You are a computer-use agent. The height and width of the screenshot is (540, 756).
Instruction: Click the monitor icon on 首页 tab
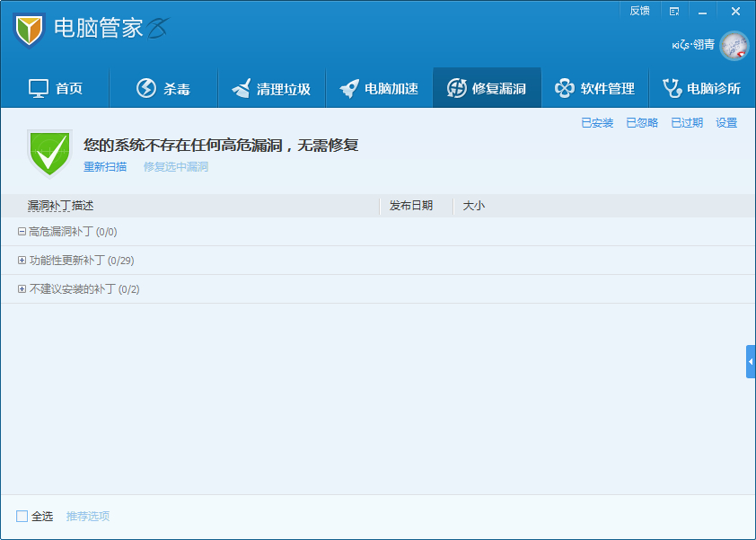(39, 88)
